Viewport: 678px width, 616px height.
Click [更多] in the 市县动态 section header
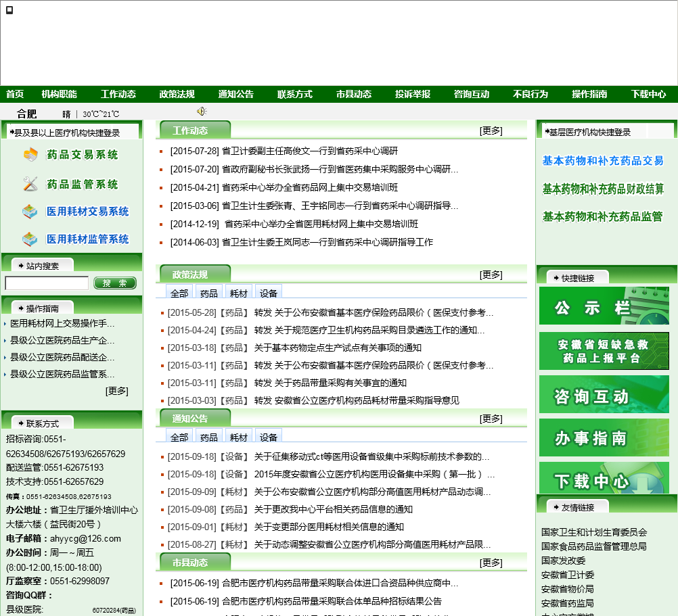tap(491, 563)
